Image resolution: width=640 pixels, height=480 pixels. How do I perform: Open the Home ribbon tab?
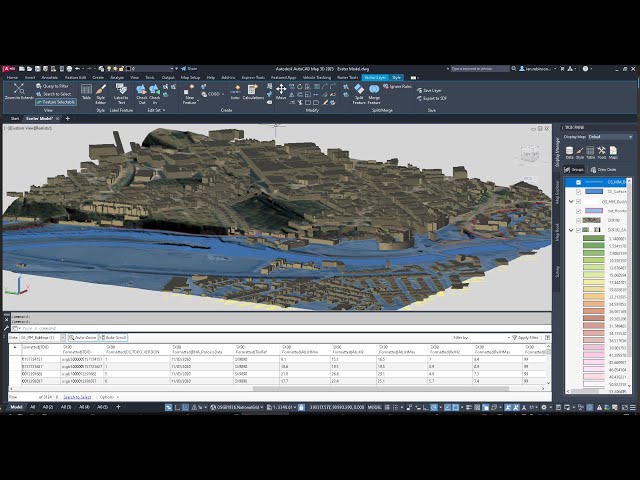pos(12,77)
